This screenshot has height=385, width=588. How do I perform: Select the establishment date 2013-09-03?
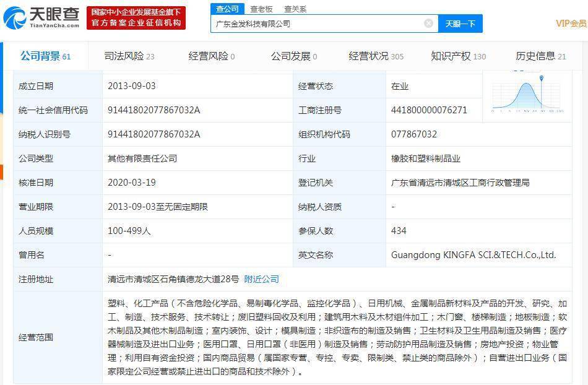[132, 86]
